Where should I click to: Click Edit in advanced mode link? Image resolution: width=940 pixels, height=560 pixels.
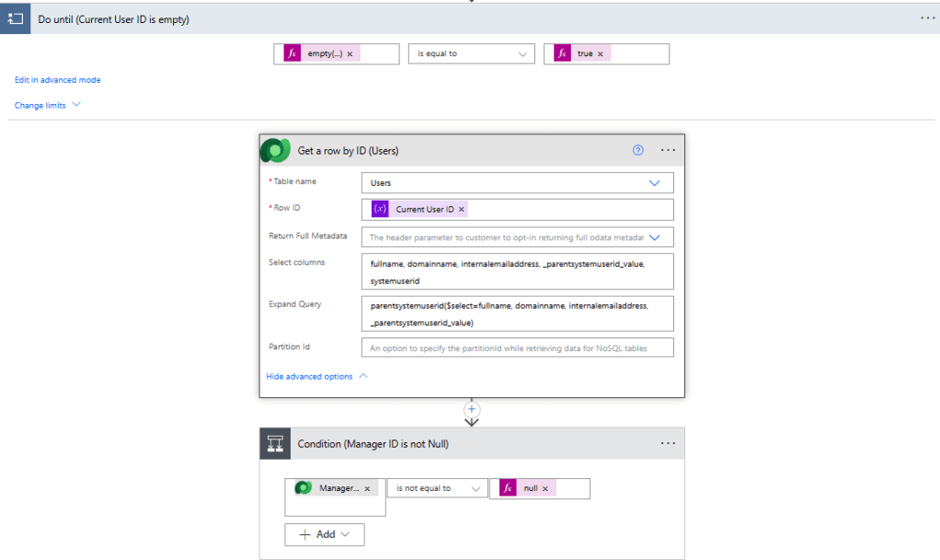(x=58, y=80)
